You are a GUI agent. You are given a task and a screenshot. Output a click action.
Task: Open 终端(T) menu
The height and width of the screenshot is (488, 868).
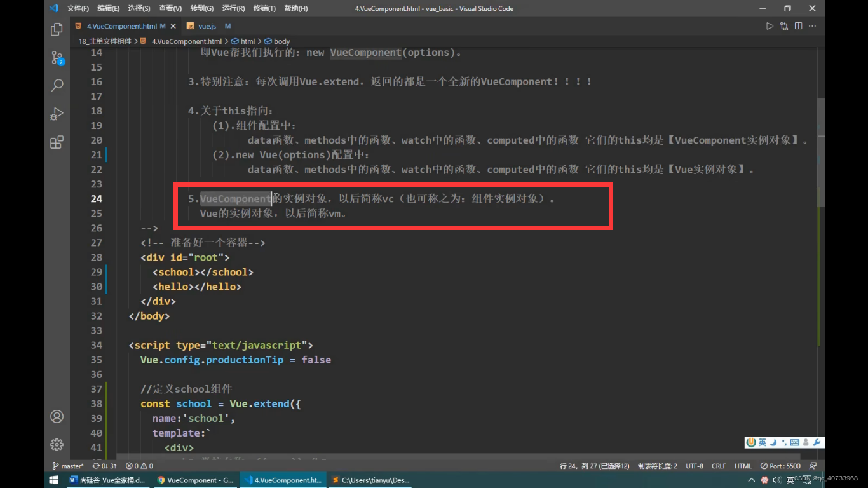pyautogui.click(x=264, y=8)
